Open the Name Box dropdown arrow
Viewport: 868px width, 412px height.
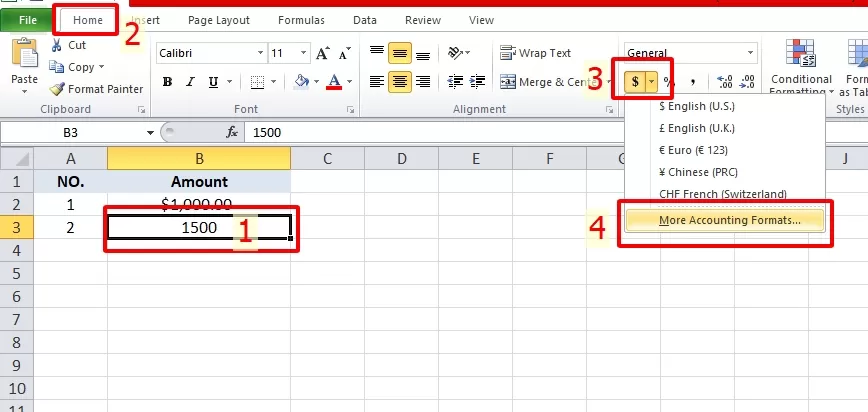point(150,133)
